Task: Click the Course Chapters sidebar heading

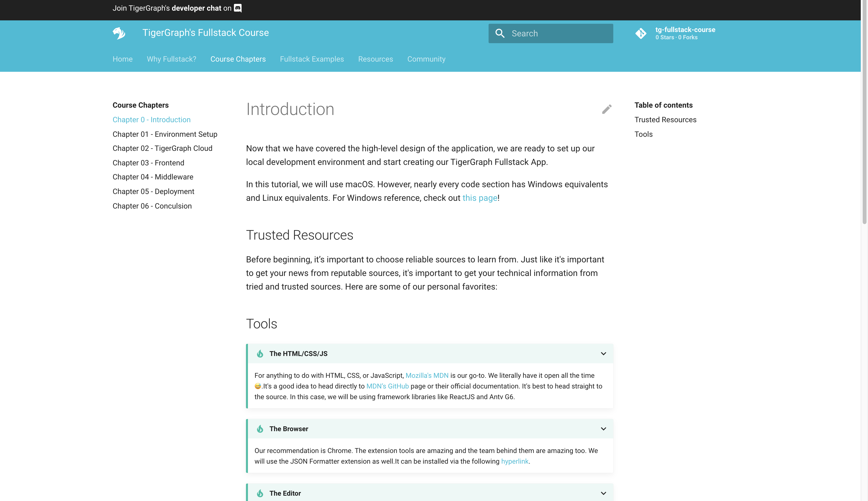Action: click(x=140, y=105)
